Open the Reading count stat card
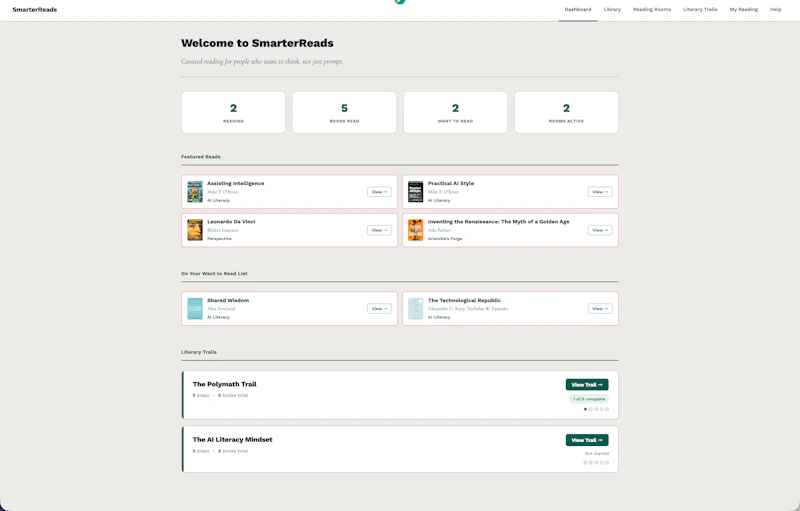The width and height of the screenshot is (800, 511). (x=233, y=113)
